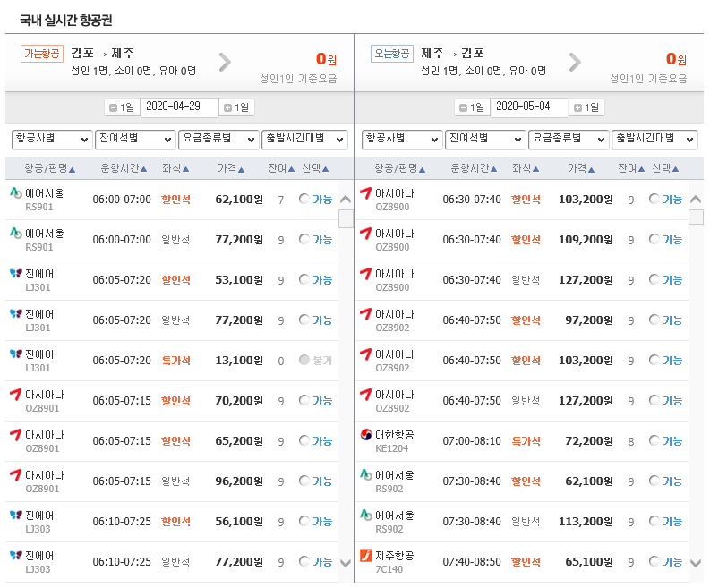Select KE1204 72,200원 special fare radio

654,440
